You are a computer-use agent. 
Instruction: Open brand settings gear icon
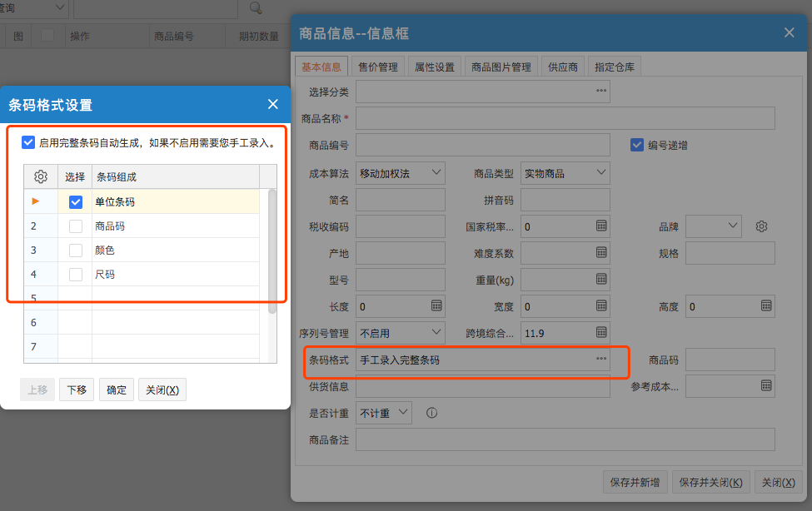point(760,226)
